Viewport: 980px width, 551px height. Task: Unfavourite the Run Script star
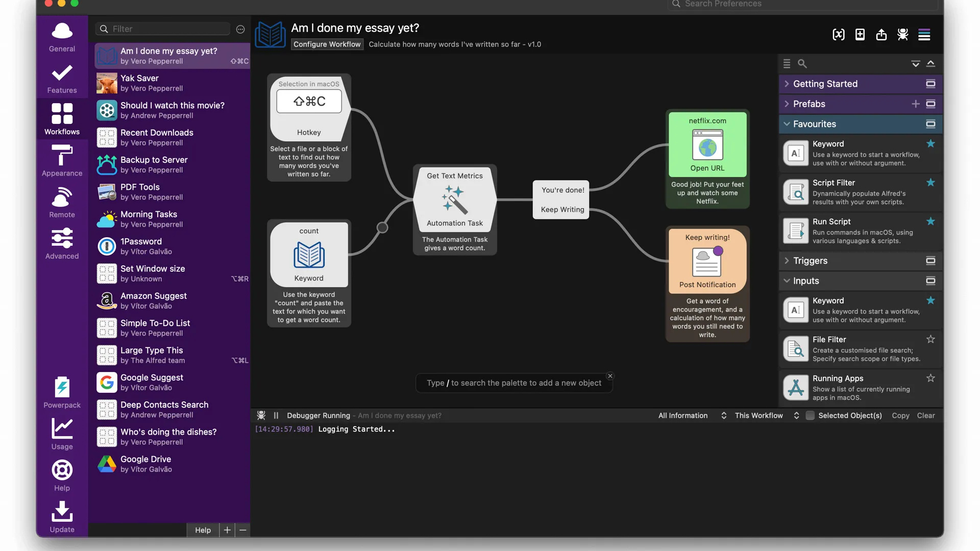point(930,221)
